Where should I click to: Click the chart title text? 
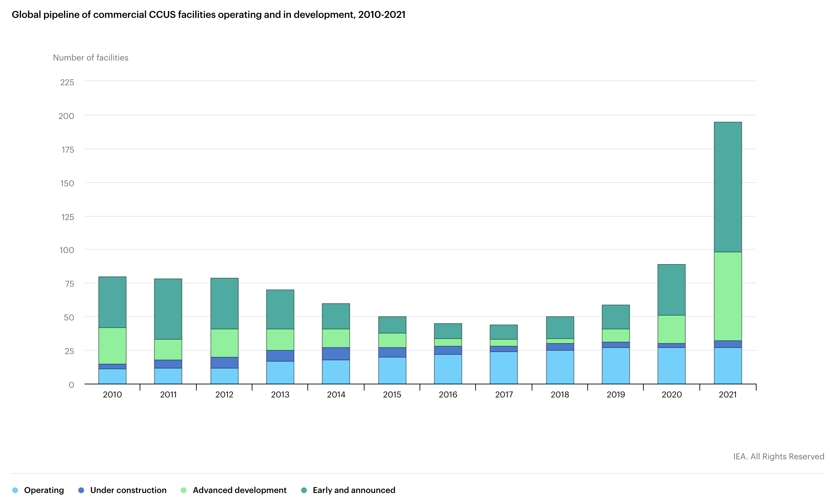tap(208, 15)
